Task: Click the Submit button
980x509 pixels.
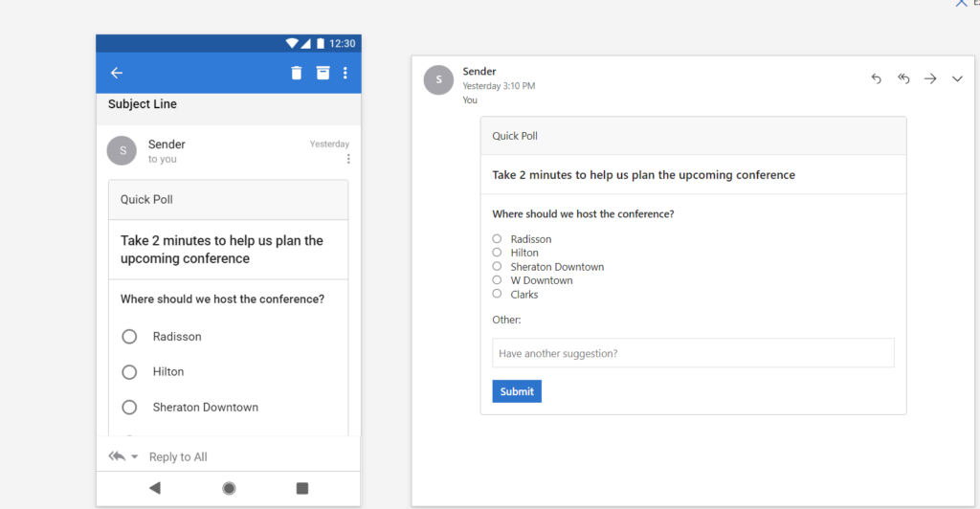Action: [517, 391]
